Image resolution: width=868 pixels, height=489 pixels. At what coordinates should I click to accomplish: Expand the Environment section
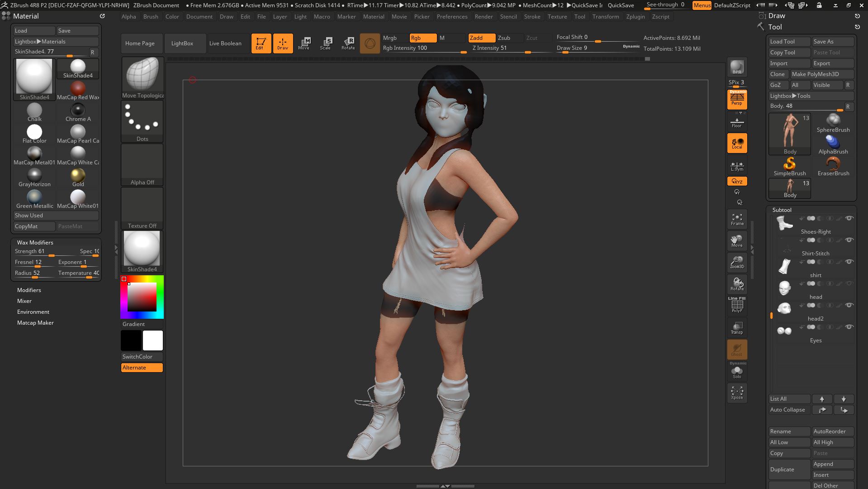[x=33, y=312]
